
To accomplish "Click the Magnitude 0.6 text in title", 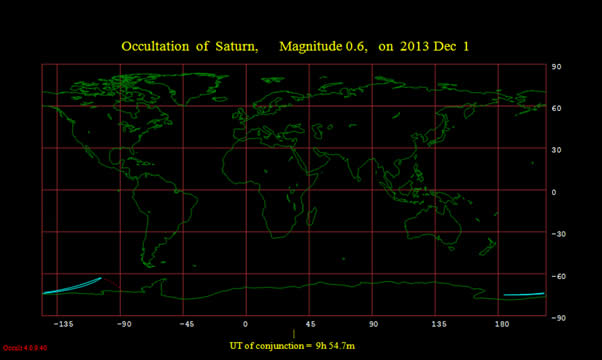I will (323, 46).
